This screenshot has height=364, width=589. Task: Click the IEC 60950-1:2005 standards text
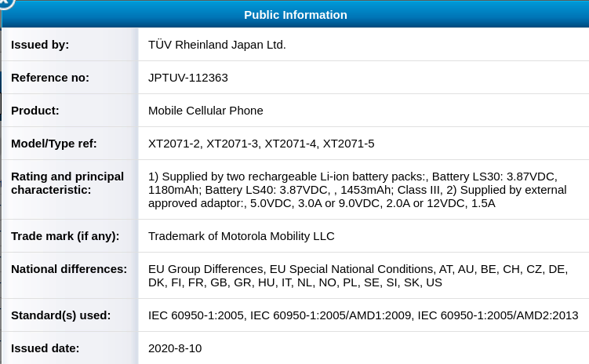coord(363,315)
